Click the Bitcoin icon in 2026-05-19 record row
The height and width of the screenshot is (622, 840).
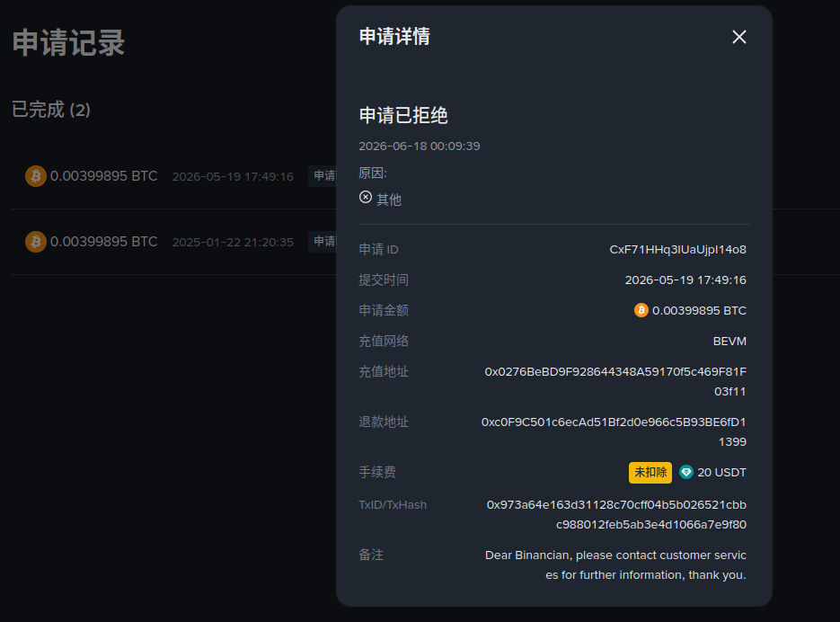[36, 176]
